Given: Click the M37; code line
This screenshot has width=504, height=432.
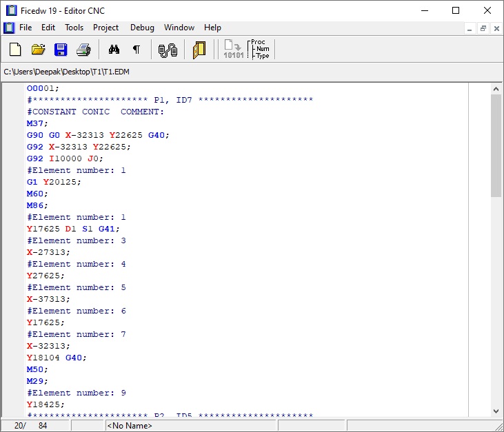Looking at the screenshot, I should [37, 123].
